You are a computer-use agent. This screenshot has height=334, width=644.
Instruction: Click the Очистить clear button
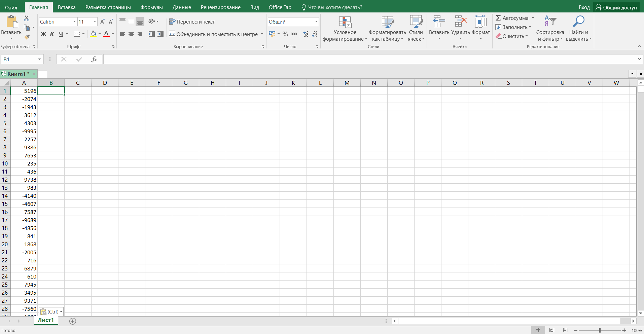511,36
